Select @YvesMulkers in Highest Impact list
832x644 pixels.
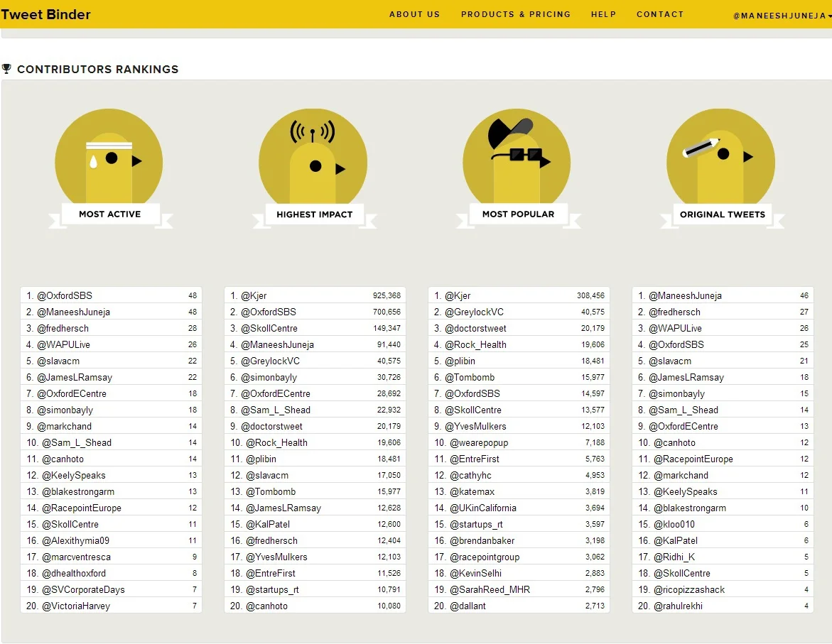tap(276, 557)
